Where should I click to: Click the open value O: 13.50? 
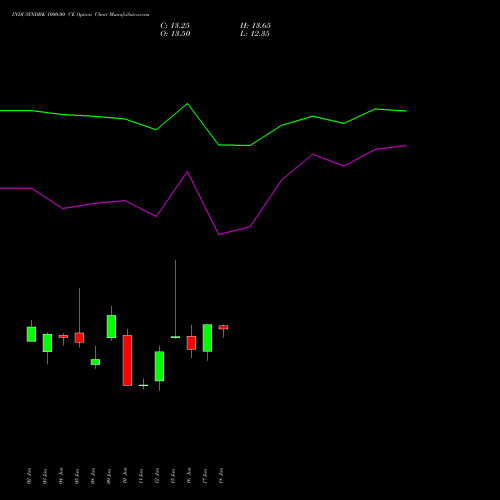pyautogui.click(x=175, y=34)
